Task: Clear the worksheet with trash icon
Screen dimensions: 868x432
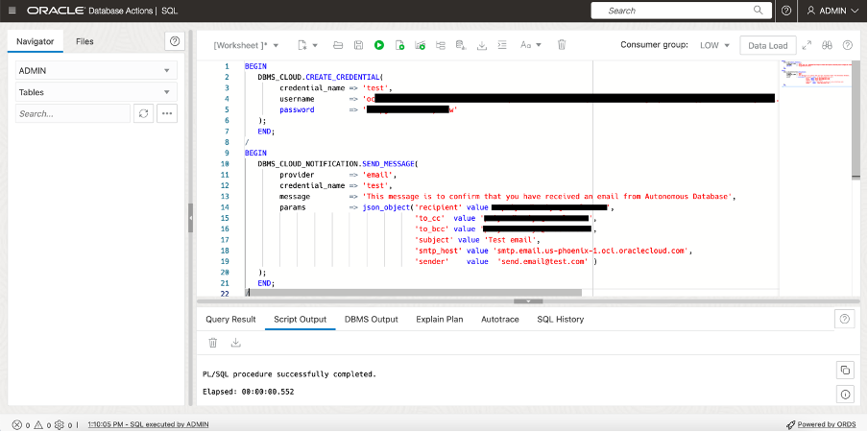Action: [x=562, y=45]
